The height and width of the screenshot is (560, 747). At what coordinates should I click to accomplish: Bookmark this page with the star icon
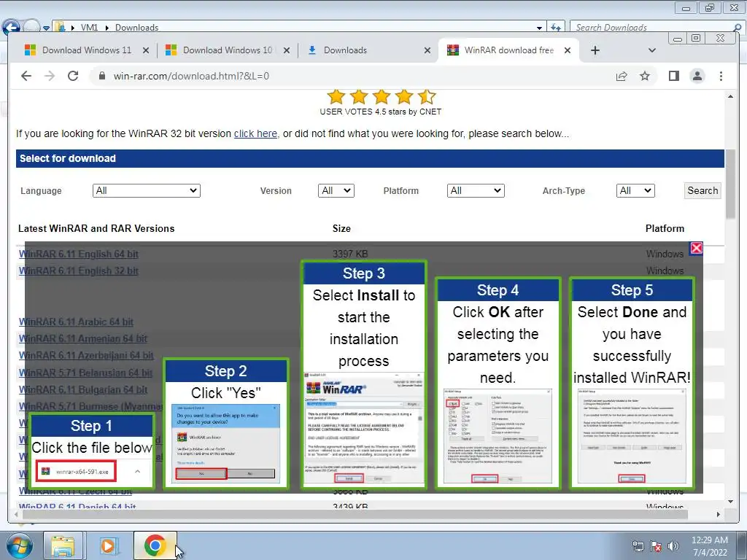pyautogui.click(x=645, y=76)
